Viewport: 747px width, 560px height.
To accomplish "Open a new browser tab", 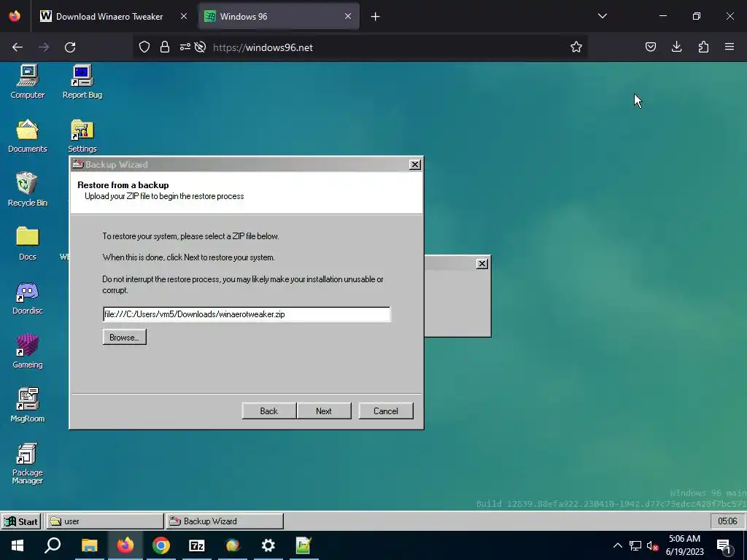I will (x=376, y=17).
